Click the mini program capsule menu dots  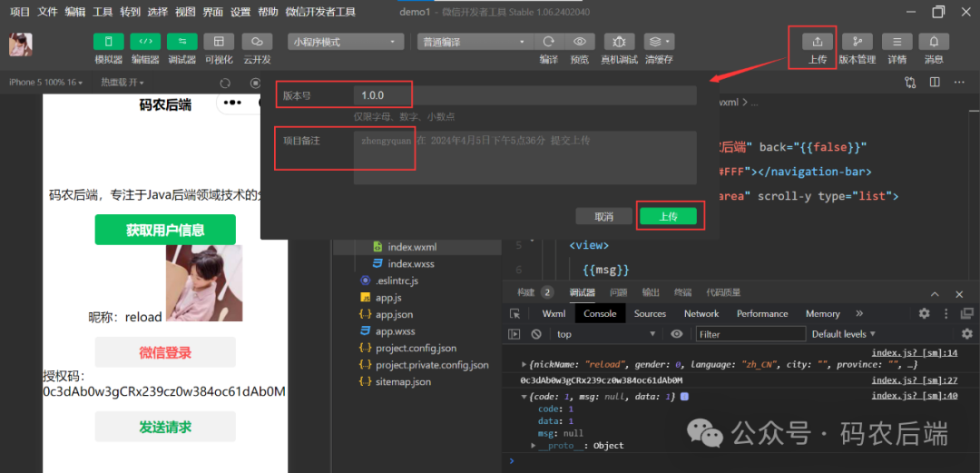point(232,103)
